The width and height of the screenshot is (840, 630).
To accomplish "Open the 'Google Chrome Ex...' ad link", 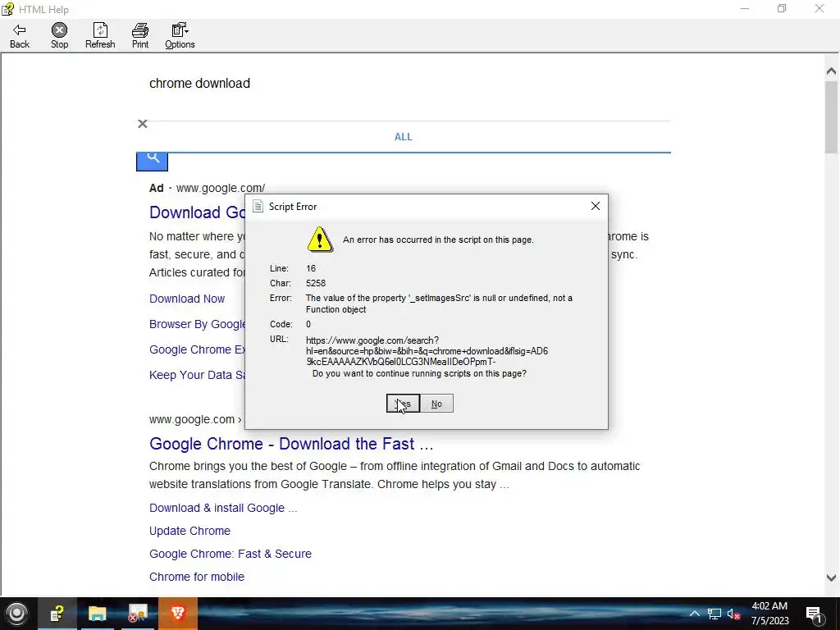I will click(197, 349).
